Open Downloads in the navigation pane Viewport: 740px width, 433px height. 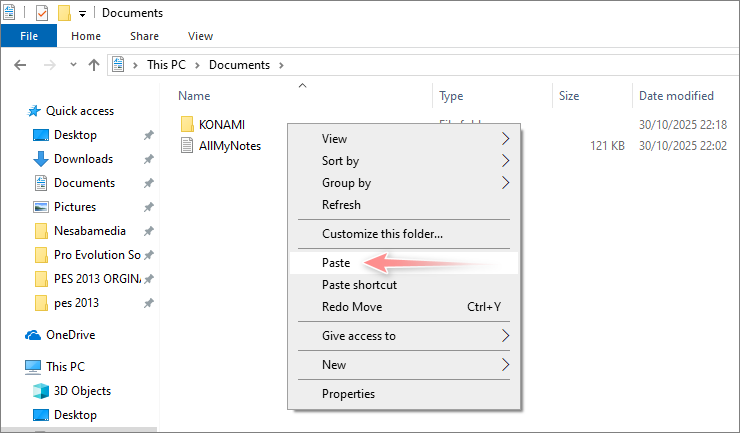83,159
